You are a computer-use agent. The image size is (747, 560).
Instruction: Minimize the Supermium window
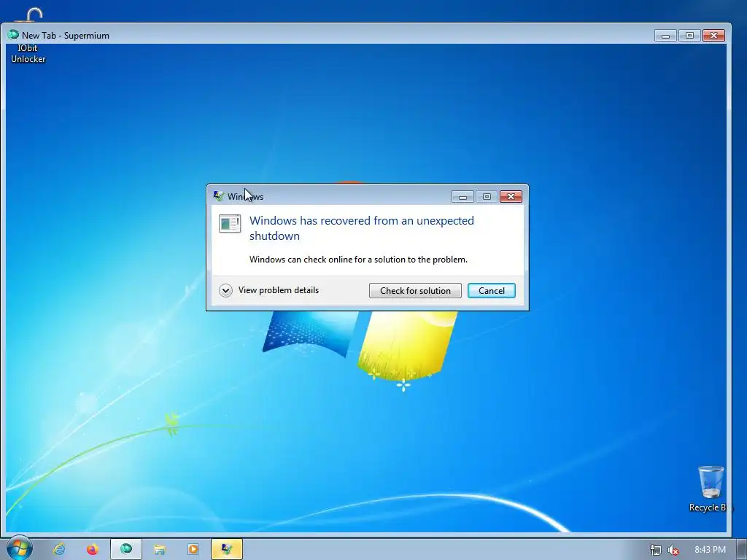(x=665, y=35)
